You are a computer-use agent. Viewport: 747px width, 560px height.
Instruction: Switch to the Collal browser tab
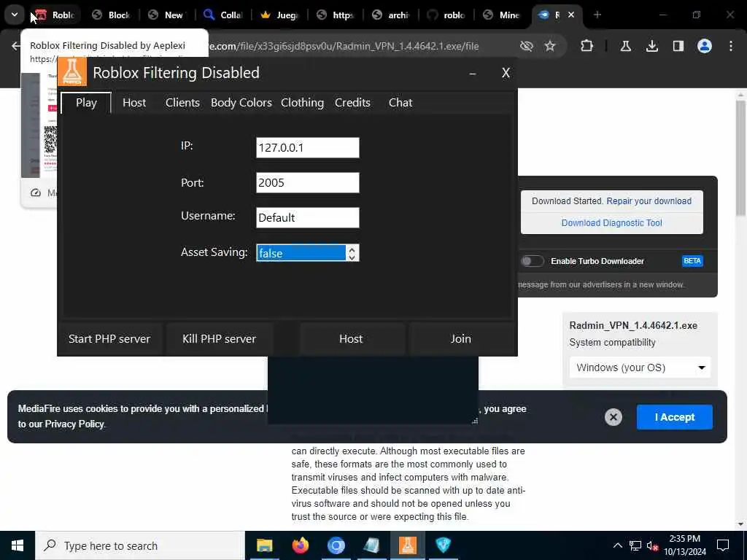point(223,15)
